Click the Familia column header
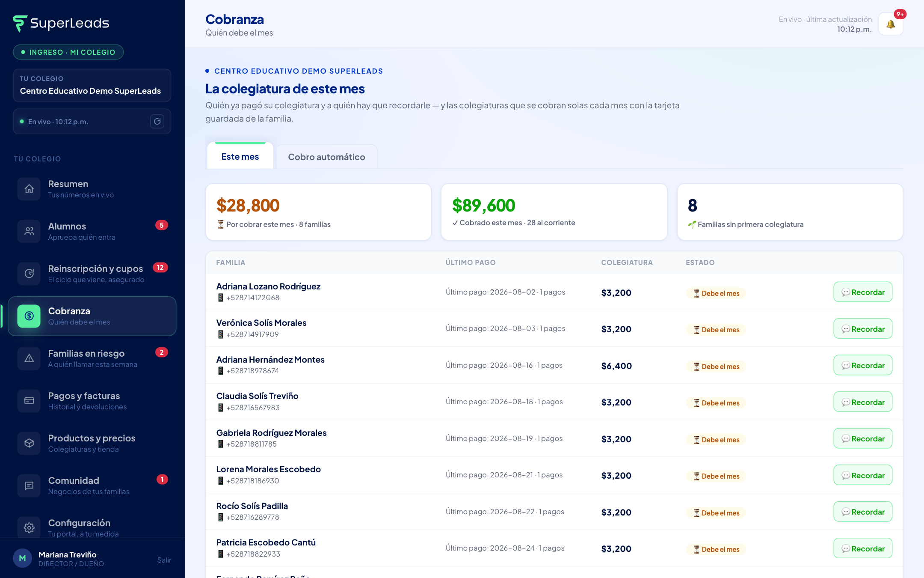The width and height of the screenshot is (924, 578). [231, 262]
